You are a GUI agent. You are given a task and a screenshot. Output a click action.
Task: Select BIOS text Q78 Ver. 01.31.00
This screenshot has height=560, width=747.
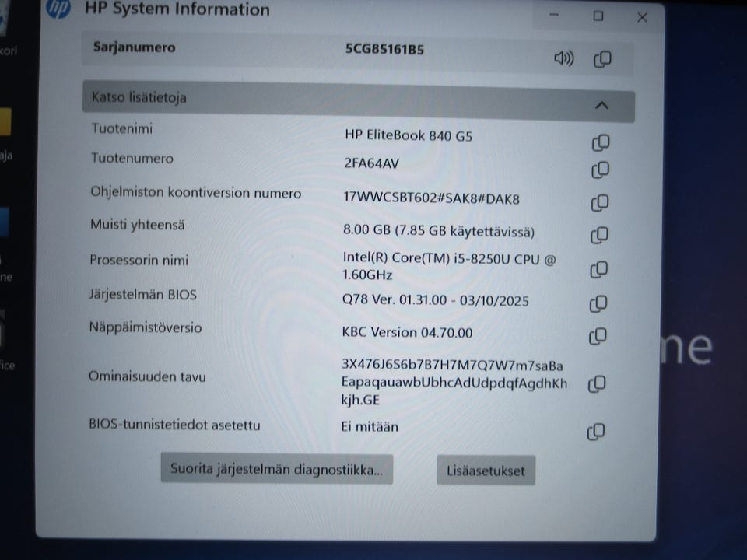[395, 299]
